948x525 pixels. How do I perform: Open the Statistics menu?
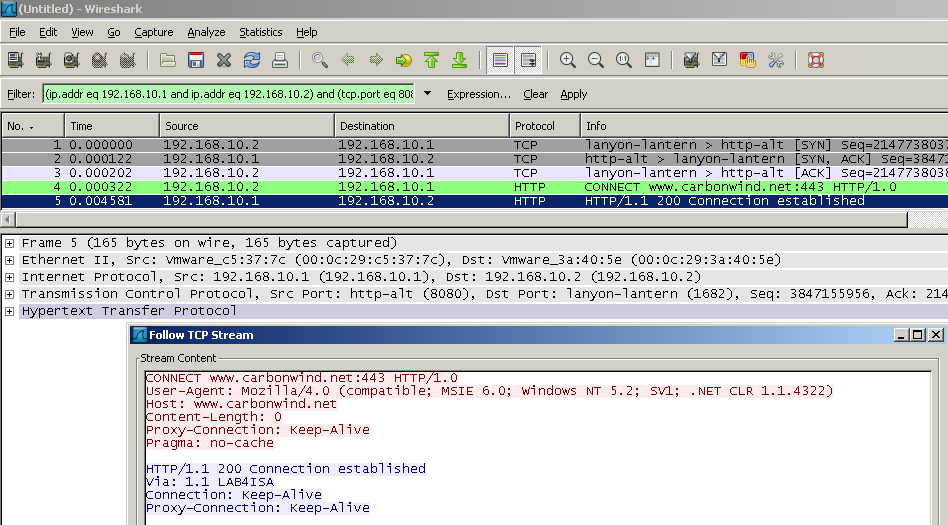tap(261, 32)
